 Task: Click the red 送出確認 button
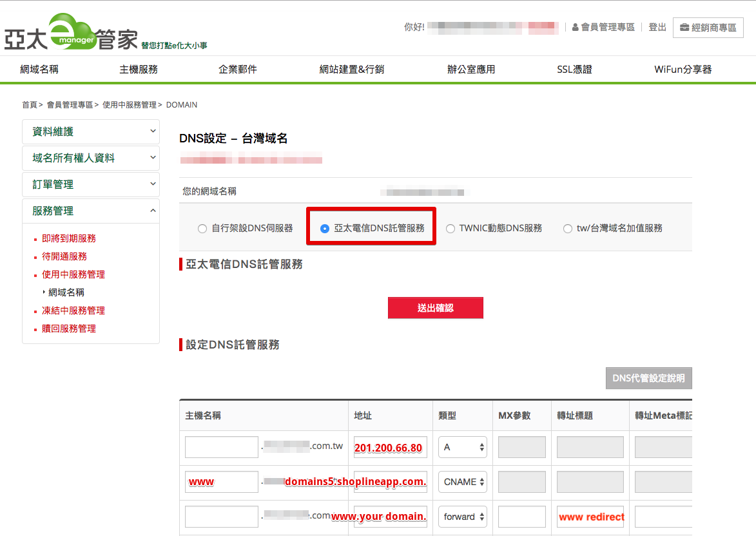[436, 308]
